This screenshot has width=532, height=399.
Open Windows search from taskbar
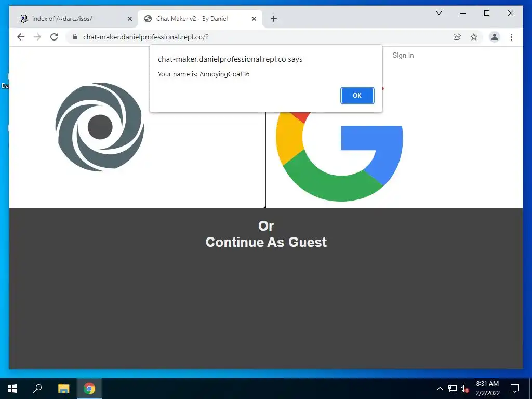point(37,389)
